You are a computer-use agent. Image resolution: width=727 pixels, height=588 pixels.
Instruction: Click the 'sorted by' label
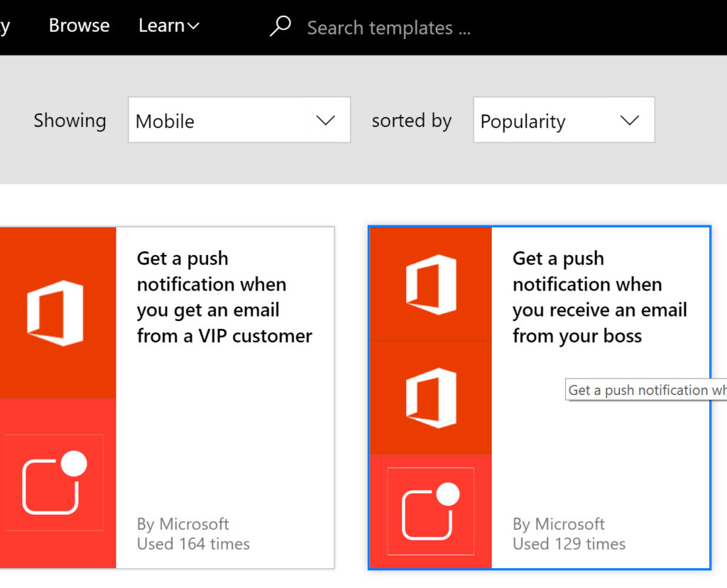(x=412, y=121)
